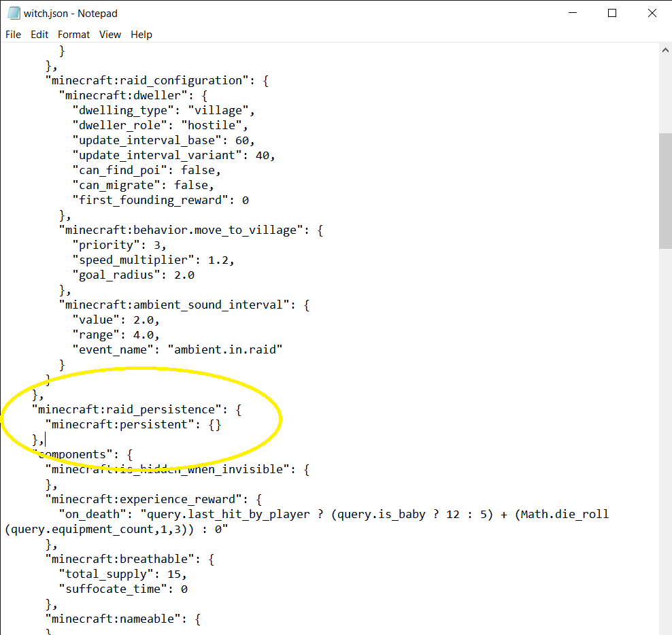The image size is (672, 635).
Task: Click the "minecraft:behavior.move_to_village" line
Action: pyautogui.click(x=191, y=230)
